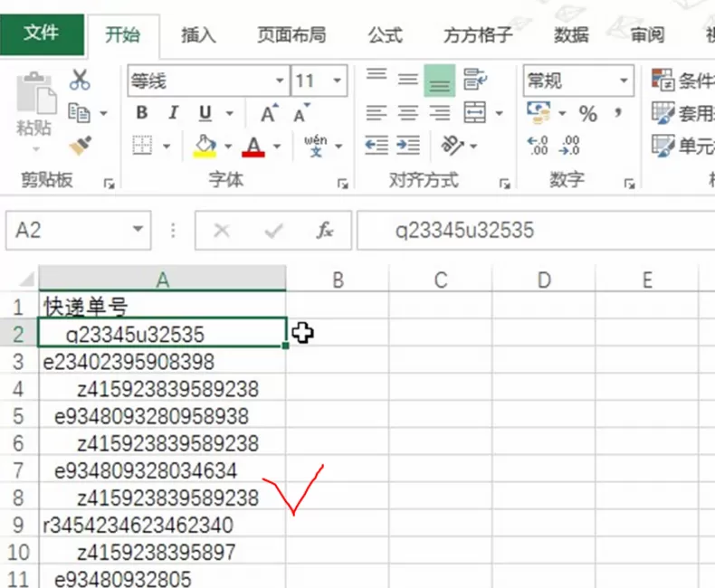
Task: Decrease decimal places
Action: click(x=570, y=146)
